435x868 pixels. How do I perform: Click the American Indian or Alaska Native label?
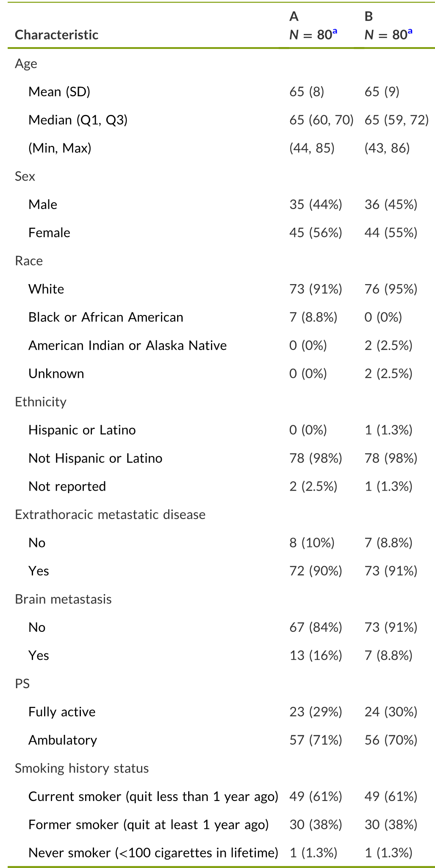pyautogui.click(x=127, y=346)
